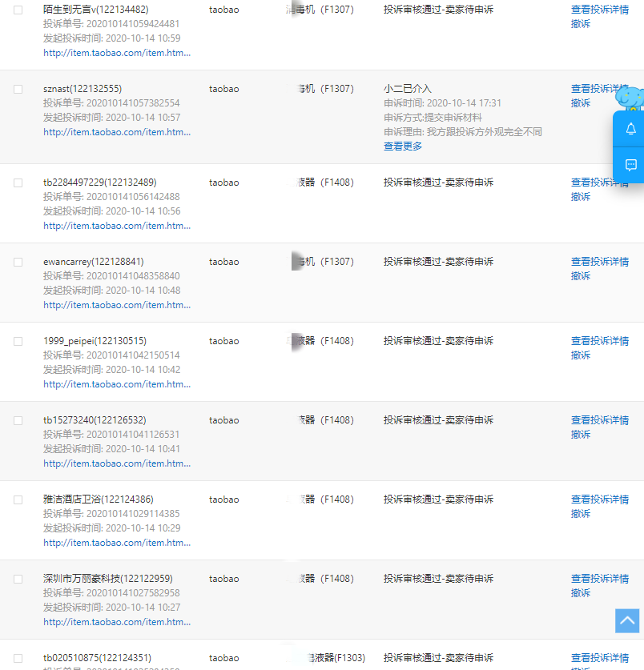Check the box for ewancarrey row

coord(18,262)
